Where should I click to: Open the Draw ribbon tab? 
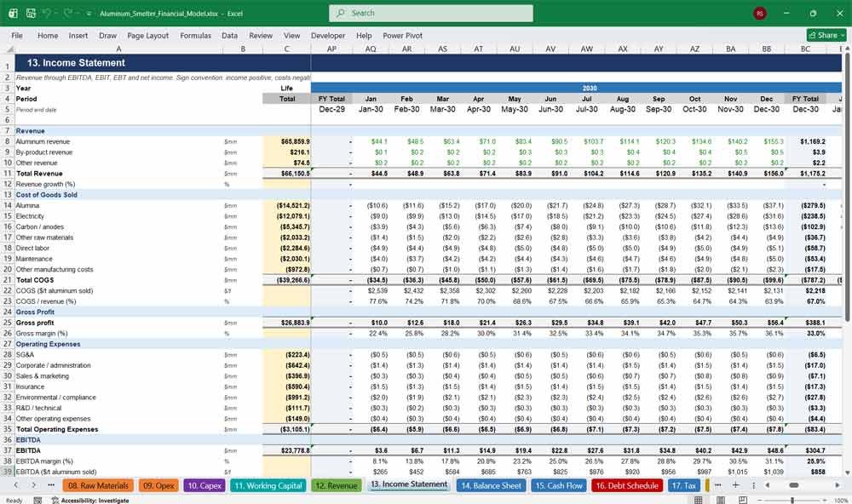107,35
